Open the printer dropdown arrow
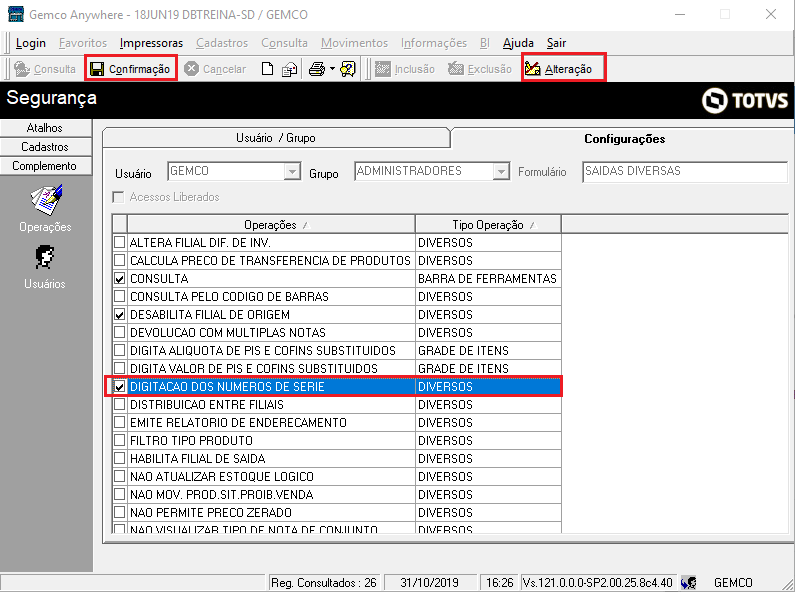Screen dimensions: 795x592 332,69
